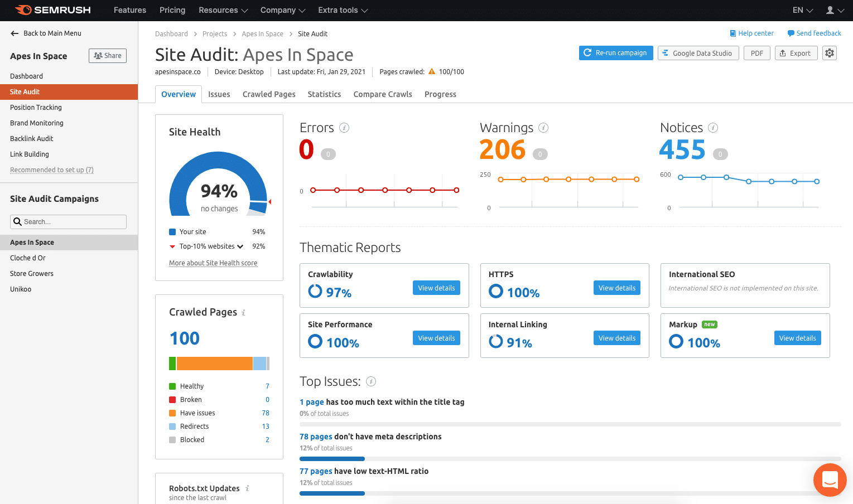The width and height of the screenshot is (853, 504).
Task: Click the Recommended to set up (7) link
Action: pos(52,170)
